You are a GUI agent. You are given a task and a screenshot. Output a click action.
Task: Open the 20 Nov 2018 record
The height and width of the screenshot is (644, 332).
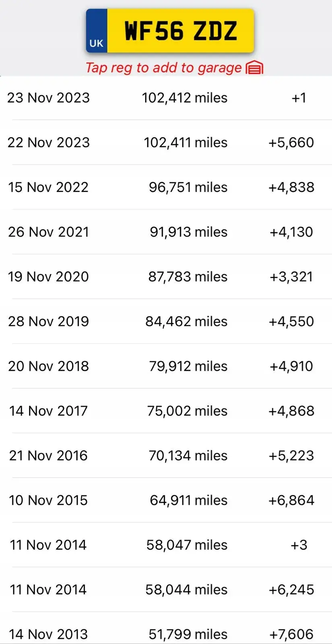pyautogui.click(x=166, y=366)
